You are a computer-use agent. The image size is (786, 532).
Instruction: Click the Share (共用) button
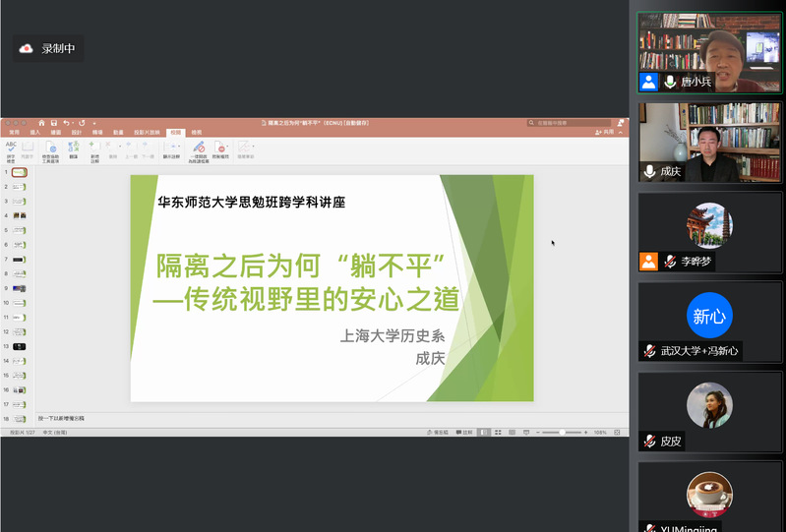click(x=606, y=131)
